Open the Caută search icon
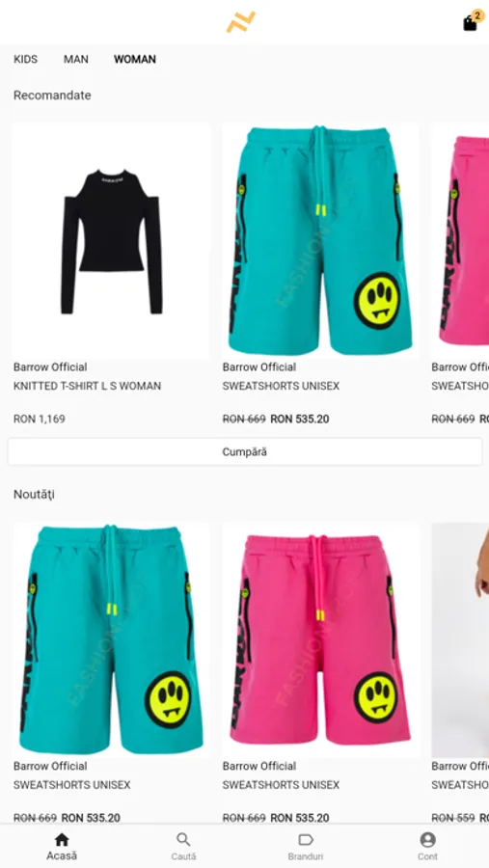This screenshot has width=489, height=868. tap(183, 840)
